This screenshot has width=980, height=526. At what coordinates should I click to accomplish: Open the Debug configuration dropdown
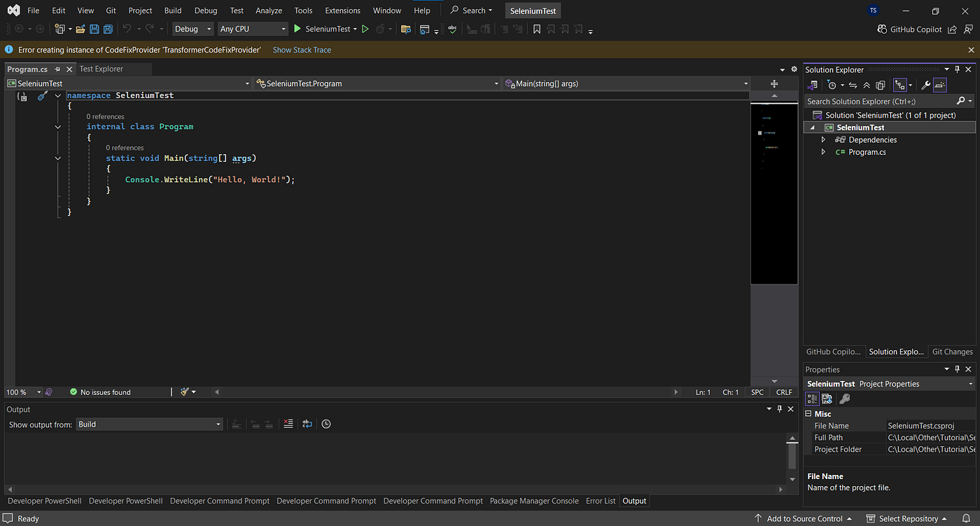(193, 29)
